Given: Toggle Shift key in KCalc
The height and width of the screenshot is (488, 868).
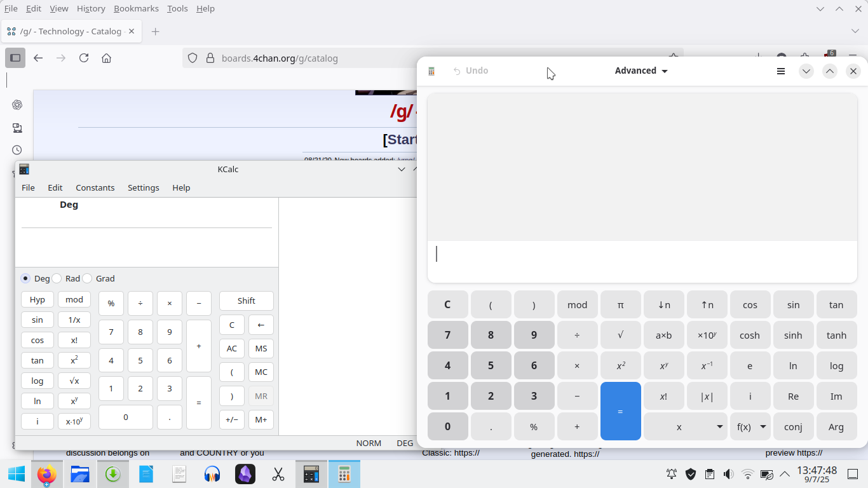Looking at the screenshot, I should pos(247,301).
